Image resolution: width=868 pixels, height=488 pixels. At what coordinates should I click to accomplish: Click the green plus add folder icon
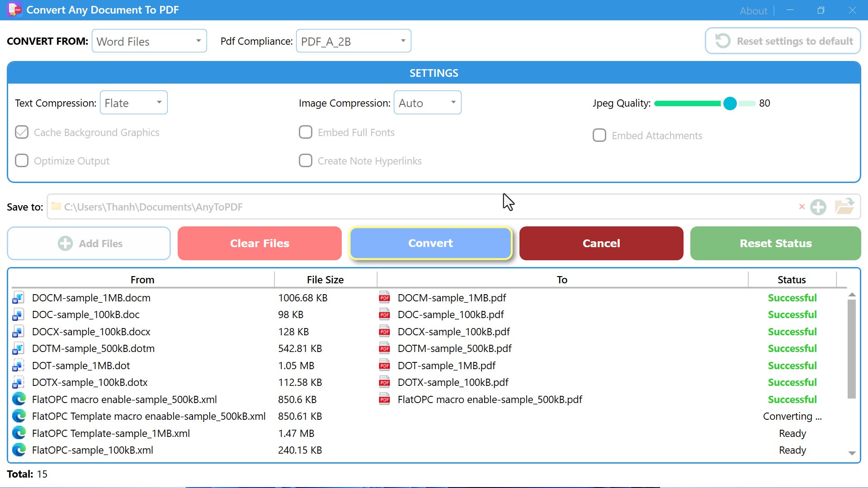[818, 207]
